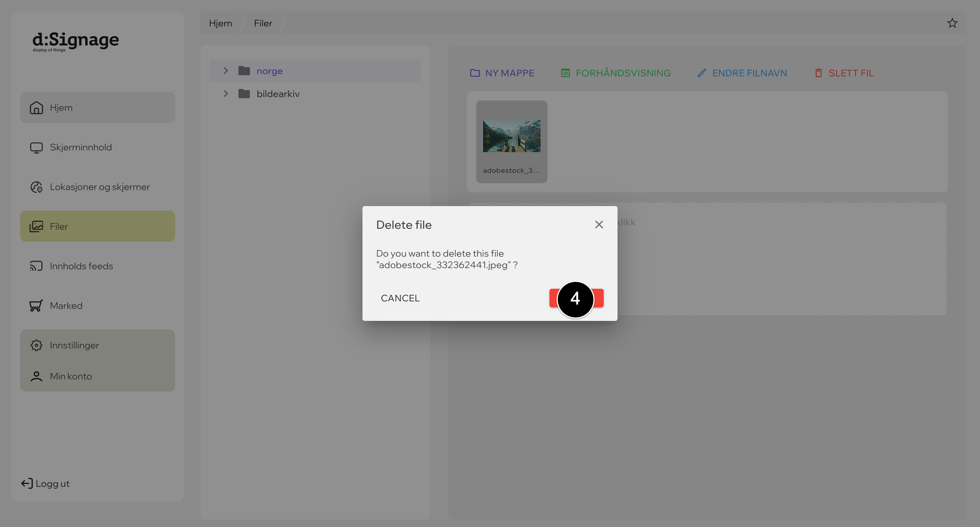Open Marked in the sidebar
Screen dimensions: 980x527
click(x=97, y=305)
